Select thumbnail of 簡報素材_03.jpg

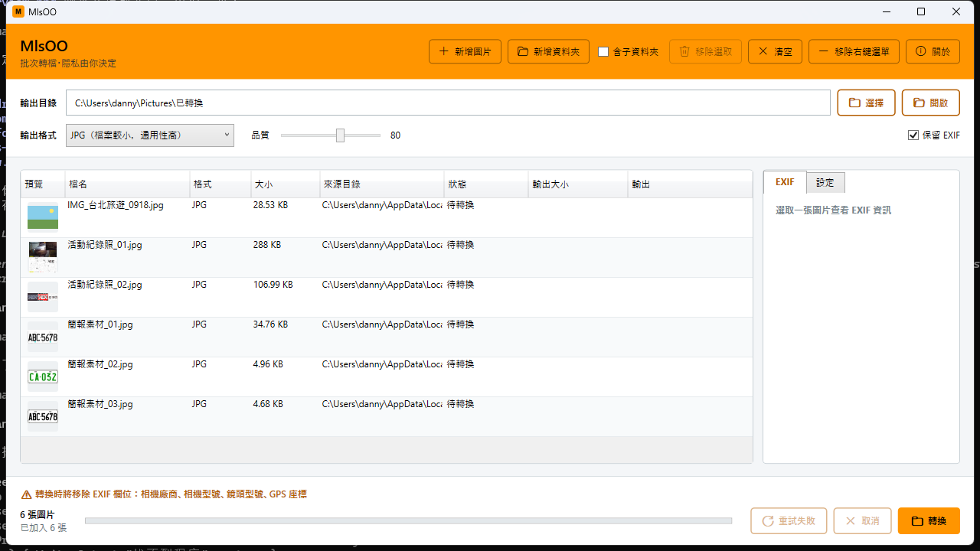click(43, 416)
